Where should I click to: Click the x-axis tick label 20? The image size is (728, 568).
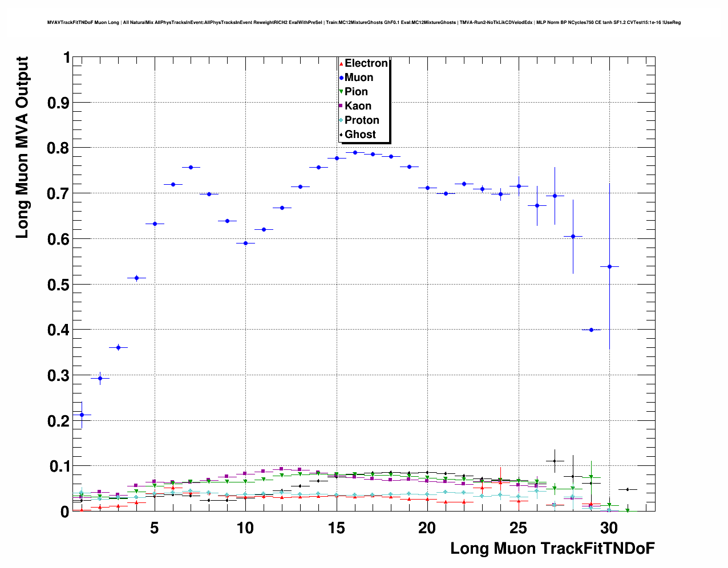coord(427,528)
